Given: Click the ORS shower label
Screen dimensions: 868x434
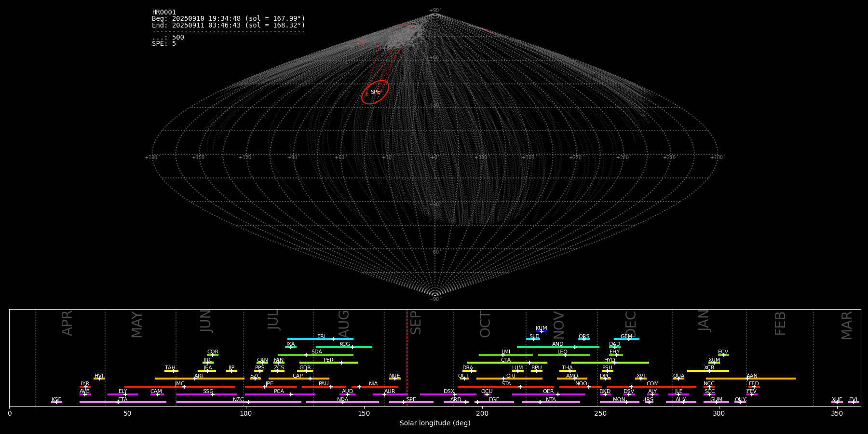Looking at the screenshot, I should click(x=584, y=337).
